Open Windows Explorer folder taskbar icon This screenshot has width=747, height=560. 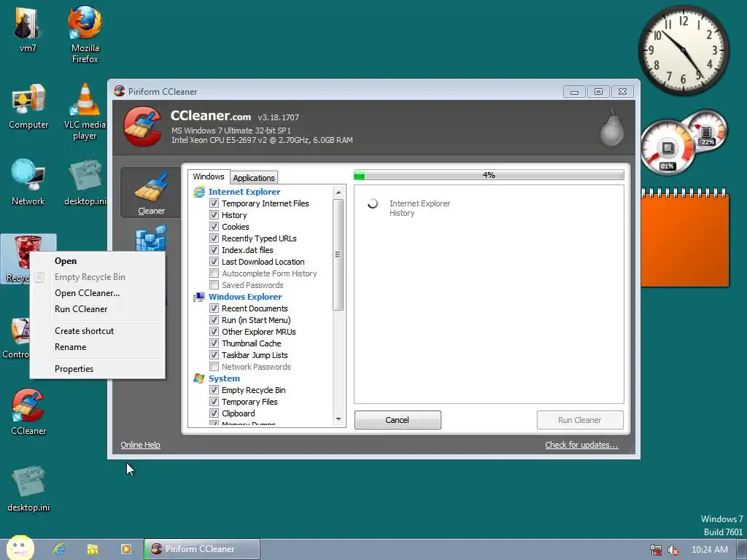click(x=93, y=549)
